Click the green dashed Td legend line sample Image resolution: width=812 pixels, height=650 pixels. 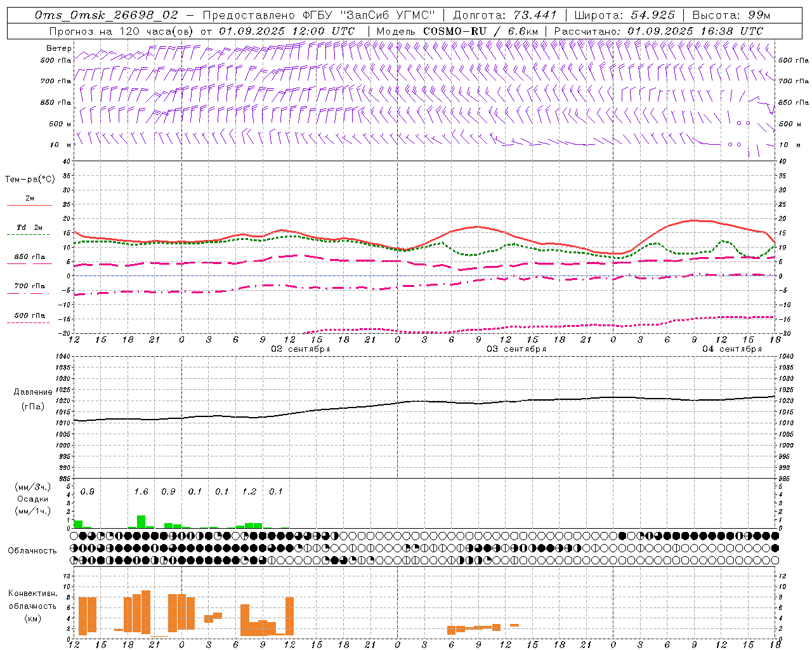pos(28,235)
